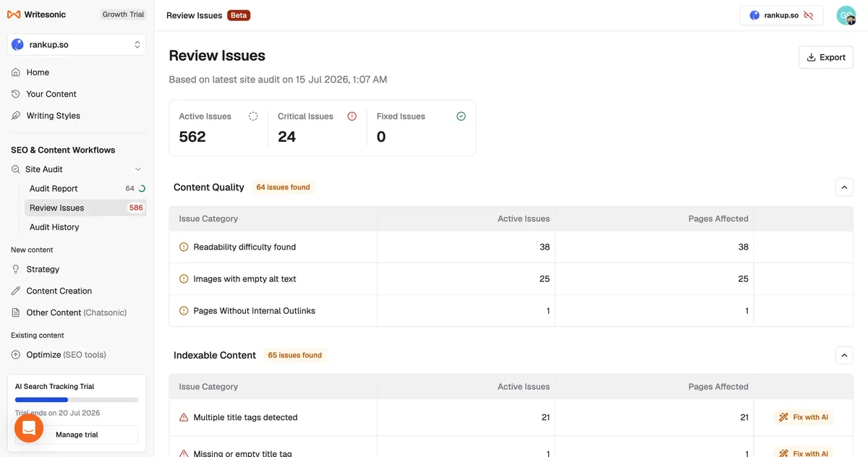Click the 64 issues found badge
Image resolution: width=868 pixels, height=457 pixels.
(x=283, y=187)
